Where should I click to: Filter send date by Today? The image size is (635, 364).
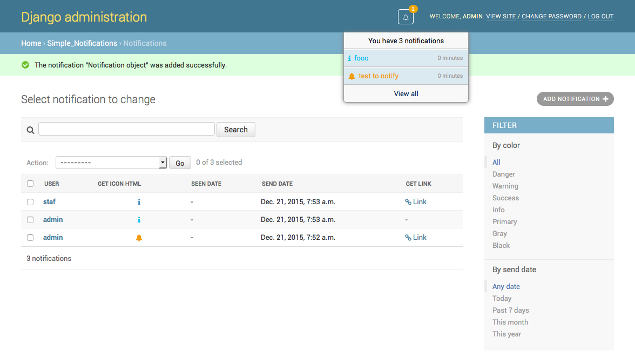click(x=502, y=299)
